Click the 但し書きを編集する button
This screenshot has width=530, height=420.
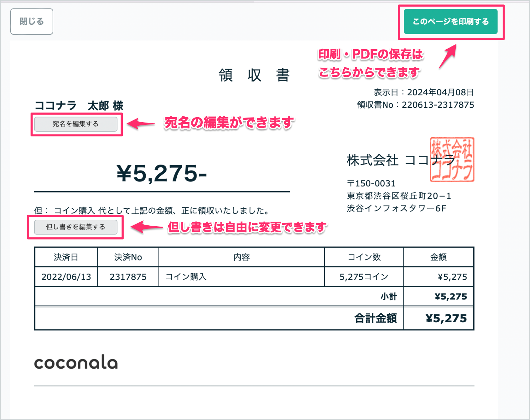[76, 227]
